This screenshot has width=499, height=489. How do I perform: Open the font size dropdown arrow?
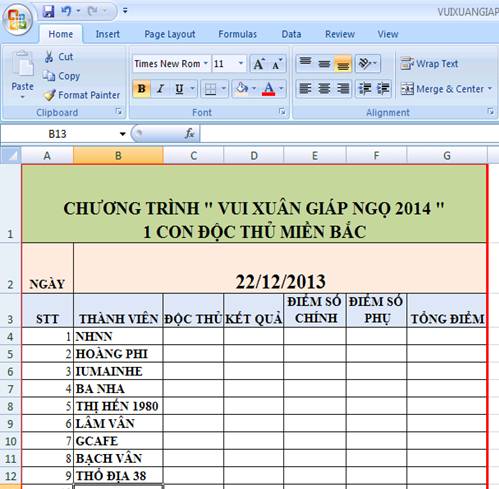tap(241, 63)
